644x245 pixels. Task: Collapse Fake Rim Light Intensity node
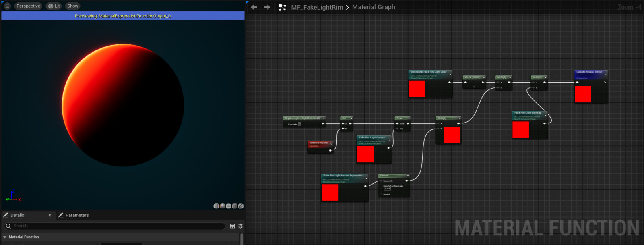click(546, 116)
